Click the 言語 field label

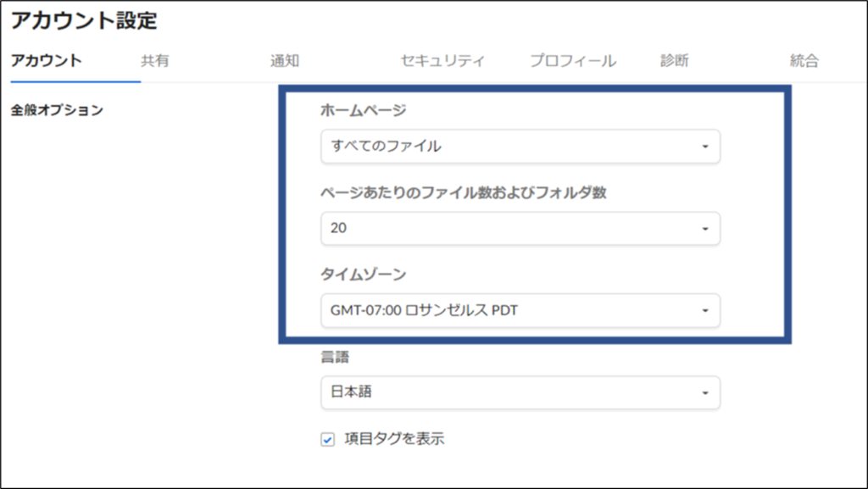pyautogui.click(x=335, y=357)
